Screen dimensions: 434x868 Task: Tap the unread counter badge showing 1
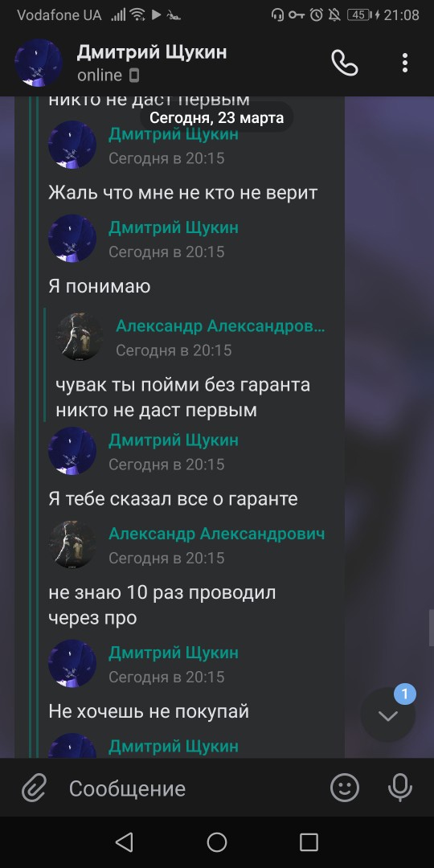pyautogui.click(x=404, y=694)
